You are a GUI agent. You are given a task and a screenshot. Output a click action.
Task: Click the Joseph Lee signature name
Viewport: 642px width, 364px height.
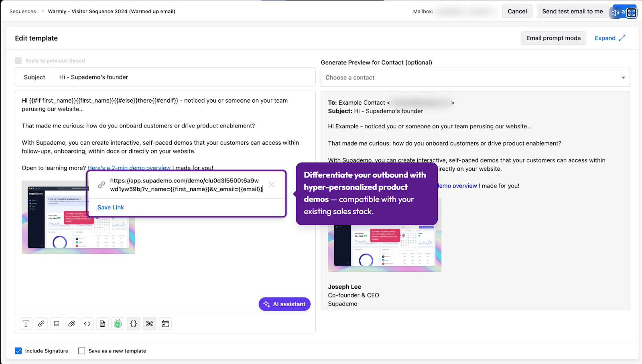344,287
